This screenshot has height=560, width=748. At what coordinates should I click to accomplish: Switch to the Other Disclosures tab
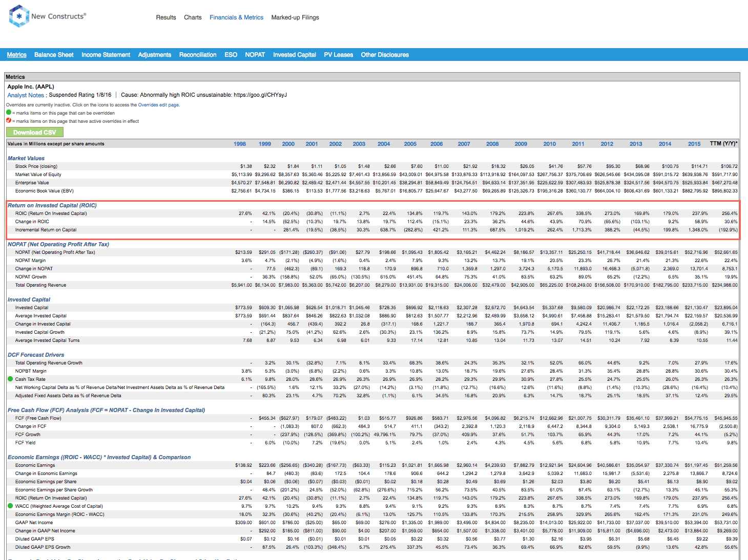[x=385, y=55]
